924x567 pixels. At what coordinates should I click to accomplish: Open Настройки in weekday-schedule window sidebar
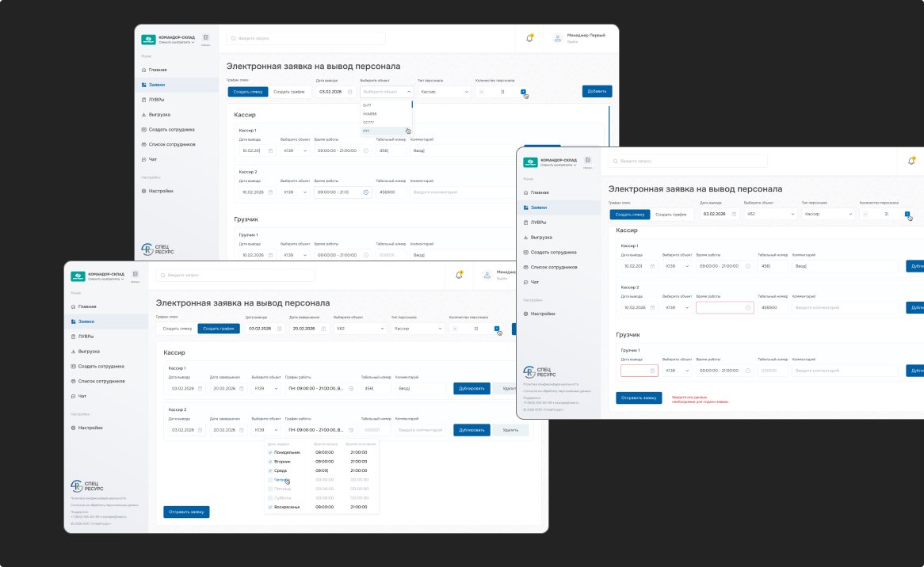90,428
